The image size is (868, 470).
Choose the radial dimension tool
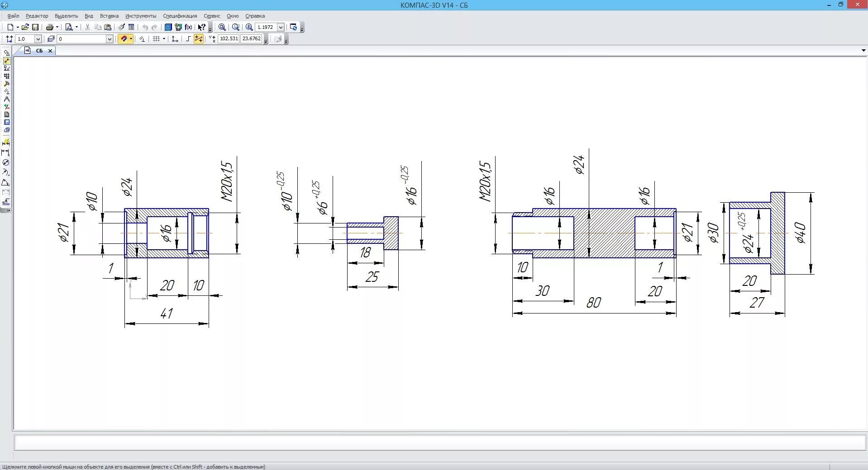6,172
